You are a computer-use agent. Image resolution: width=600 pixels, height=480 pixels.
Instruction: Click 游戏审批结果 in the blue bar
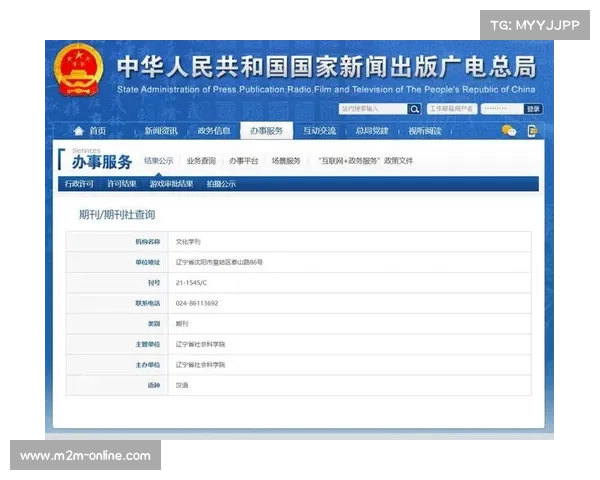(171, 184)
